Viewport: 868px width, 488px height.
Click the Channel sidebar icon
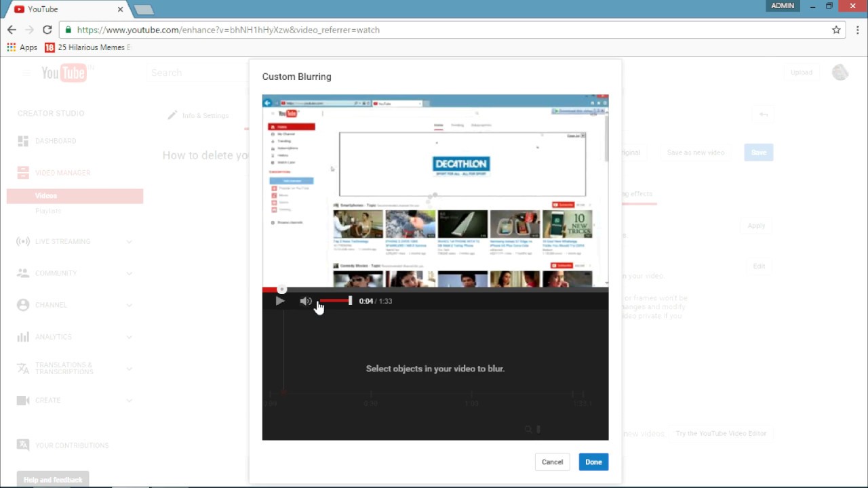23,305
